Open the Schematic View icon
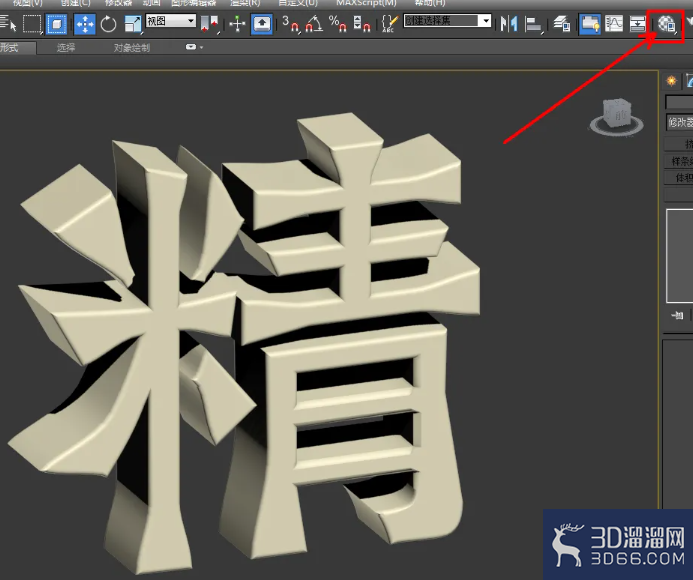 click(x=637, y=24)
